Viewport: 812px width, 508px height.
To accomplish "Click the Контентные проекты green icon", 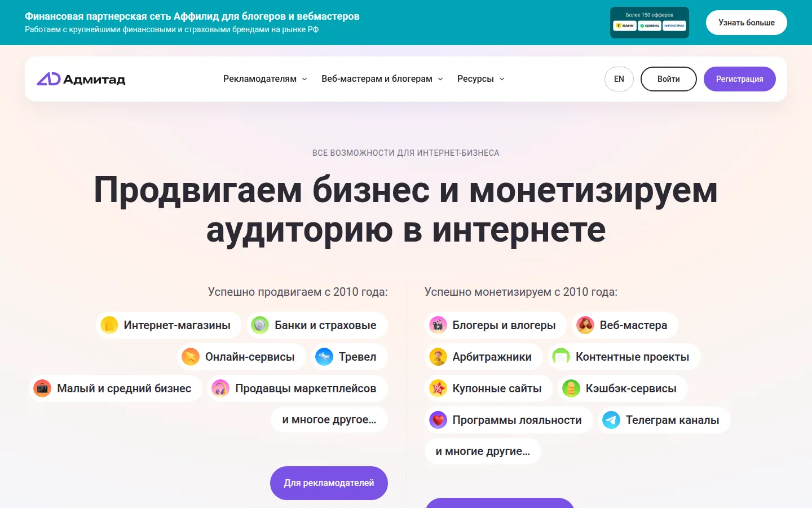I will pos(561,357).
